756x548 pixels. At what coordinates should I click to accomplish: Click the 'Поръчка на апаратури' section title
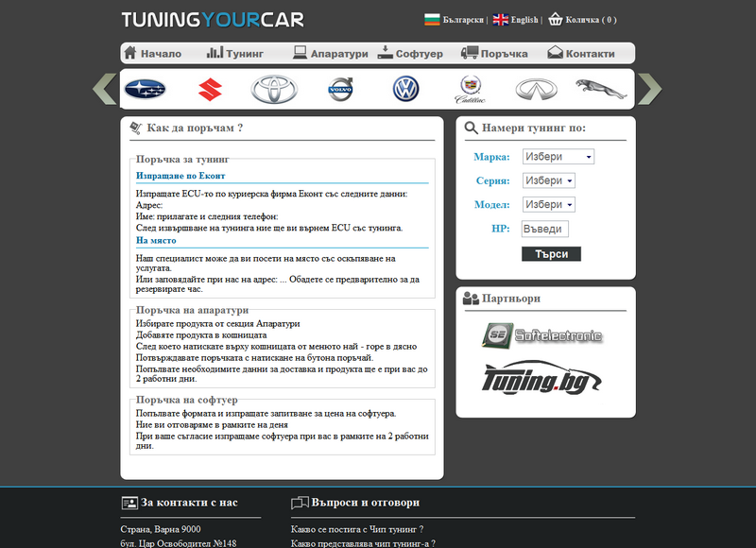tap(192, 310)
